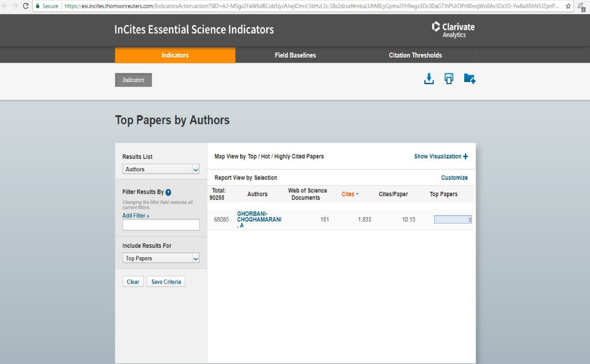Open the Results List Authors dropdown
Viewport: 590px width, 364px height.
pos(161,169)
